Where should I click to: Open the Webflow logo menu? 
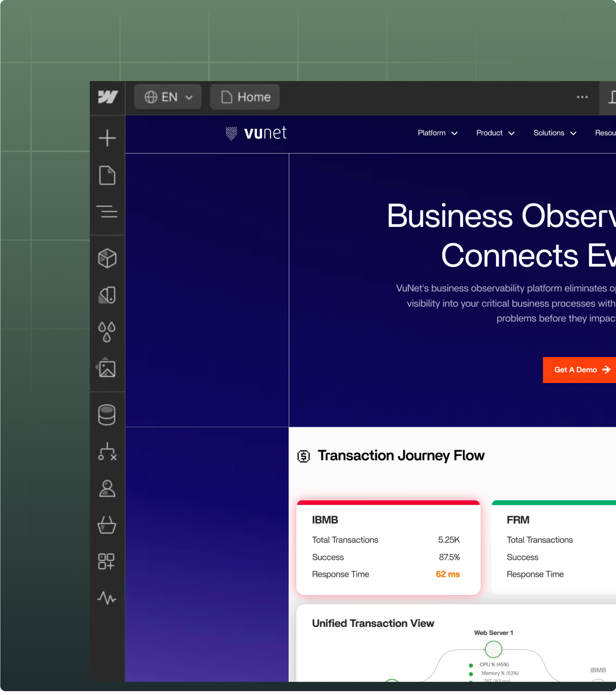(x=108, y=97)
